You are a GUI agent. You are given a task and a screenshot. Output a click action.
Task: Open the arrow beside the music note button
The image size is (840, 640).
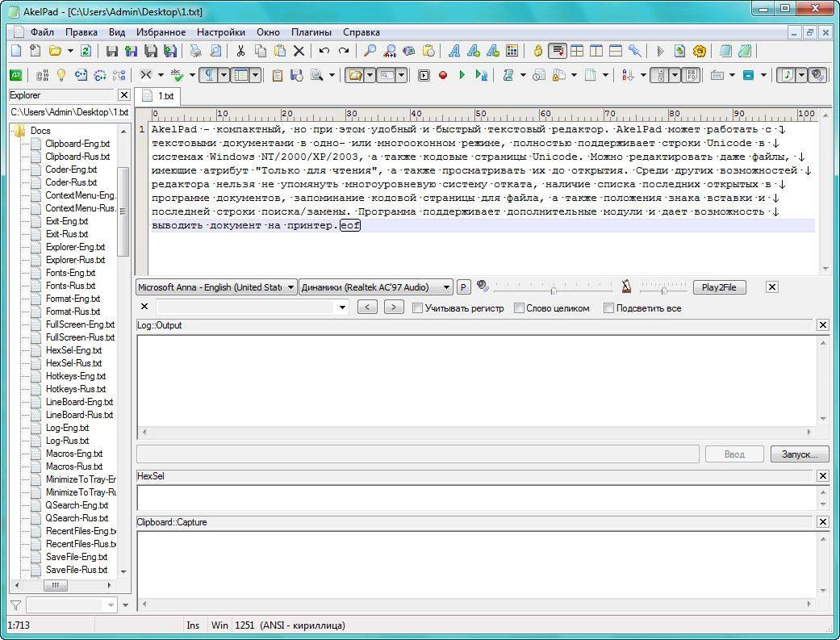pyautogui.click(x=801, y=75)
